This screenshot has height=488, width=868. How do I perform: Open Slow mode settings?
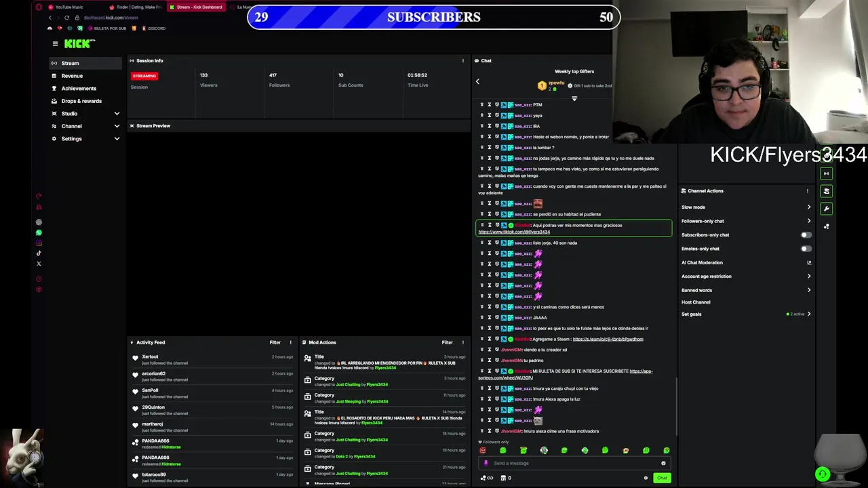[x=746, y=207]
